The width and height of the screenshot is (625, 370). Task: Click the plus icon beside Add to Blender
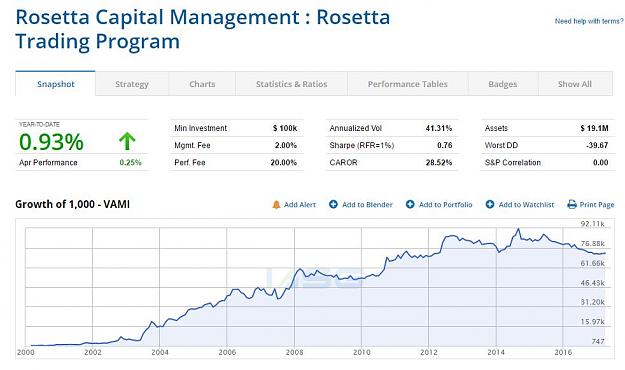pos(333,204)
